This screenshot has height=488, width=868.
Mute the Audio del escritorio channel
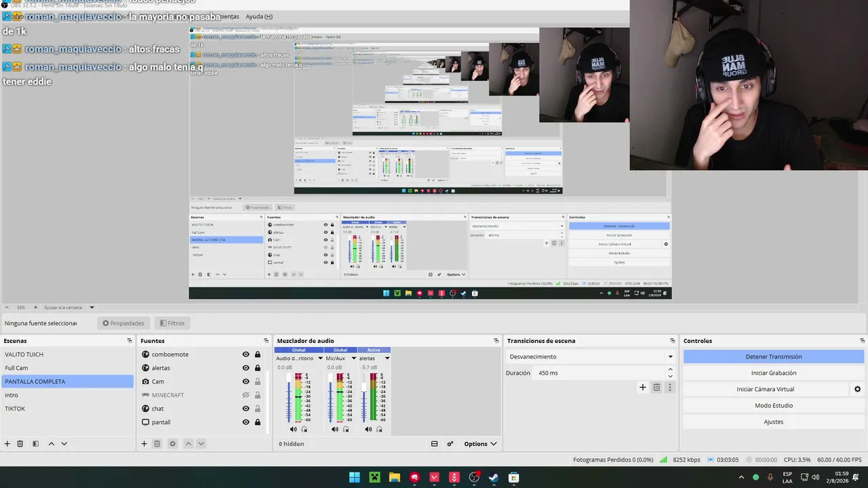[293, 429]
